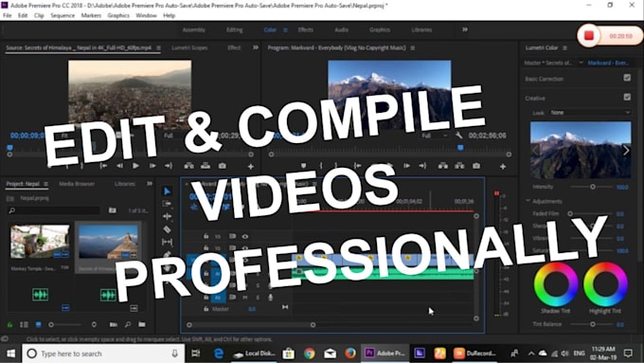
Task: Click the Lift button in Program monitor
Action: click(443, 166)
